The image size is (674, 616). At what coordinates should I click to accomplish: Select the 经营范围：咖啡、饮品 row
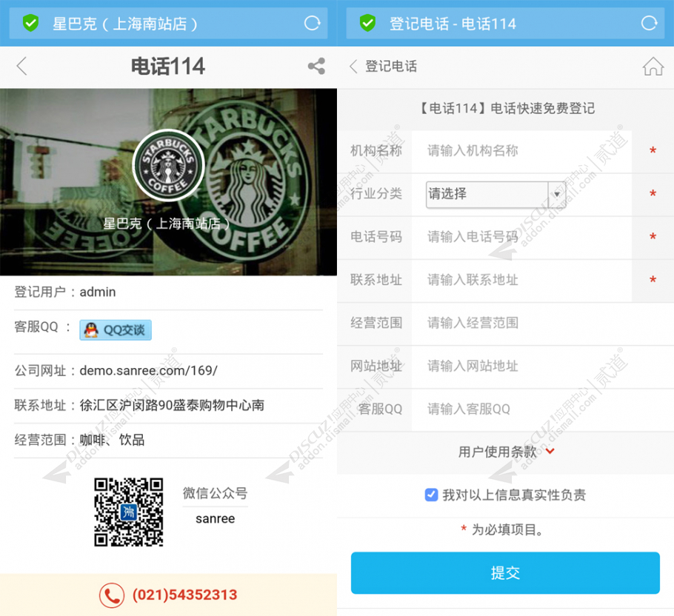[x=168, y=440]
